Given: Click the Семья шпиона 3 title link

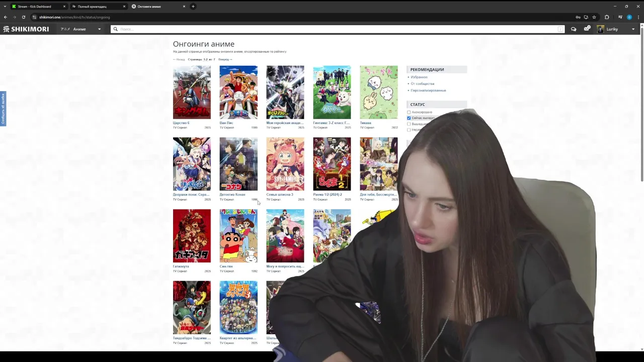Looking at the screenshot, I should [280, 195].
